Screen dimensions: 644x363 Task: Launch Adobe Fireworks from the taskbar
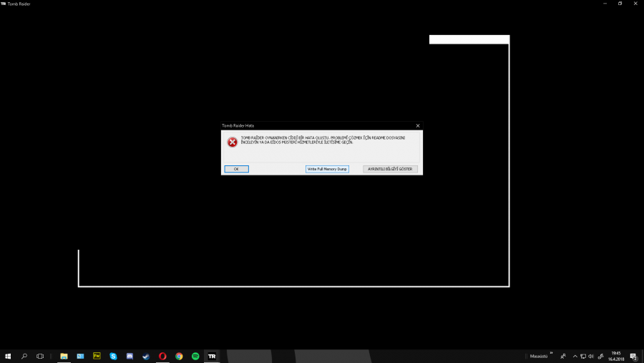pos(97,356)
